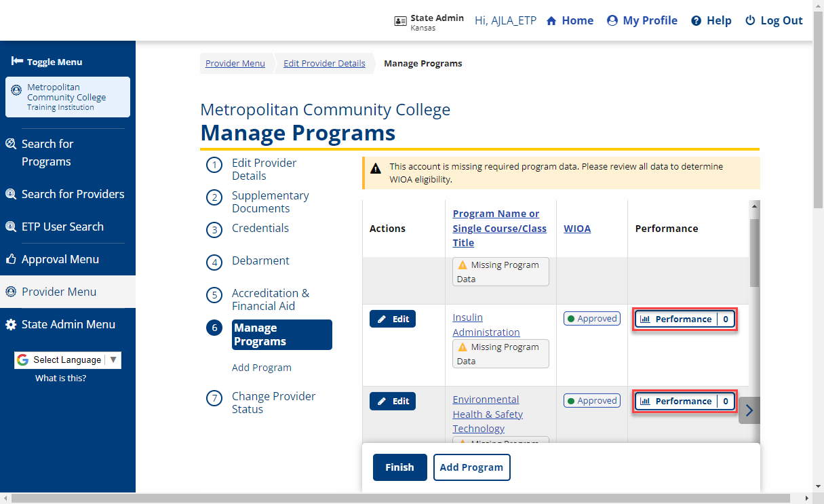Click the Finish button
824x504 pixels.
tap(399, 467)
